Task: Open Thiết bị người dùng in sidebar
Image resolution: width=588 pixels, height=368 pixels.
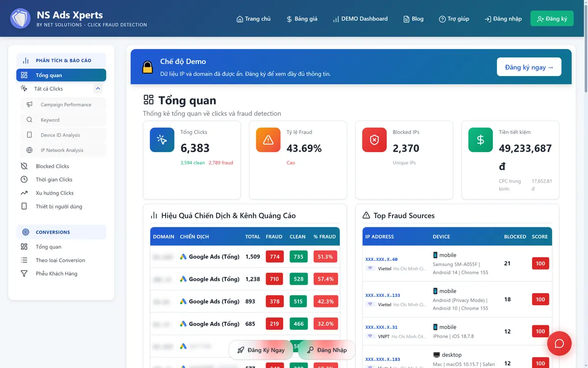Action: (61, 207)
